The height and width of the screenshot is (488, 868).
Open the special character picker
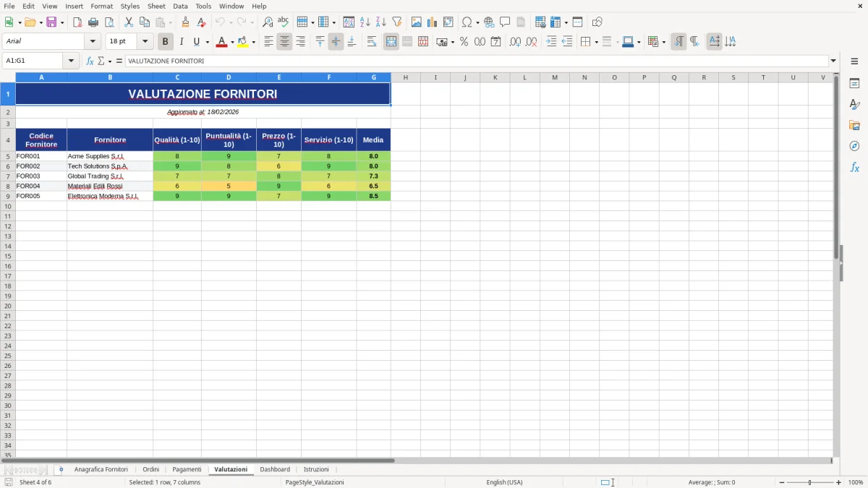(x=467, y=22)
